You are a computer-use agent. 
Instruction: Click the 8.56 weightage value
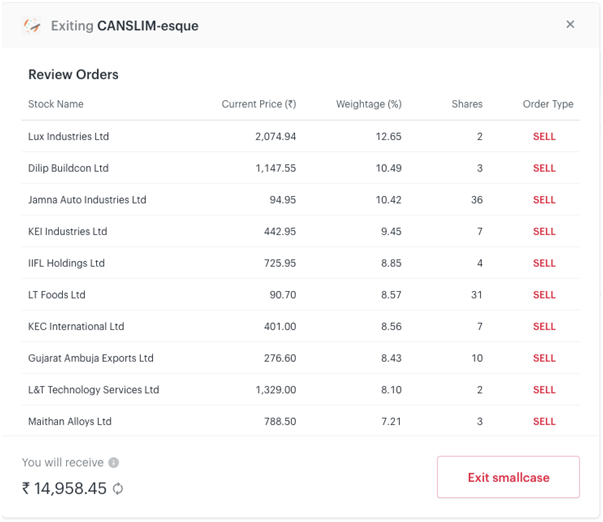point(391,326)
